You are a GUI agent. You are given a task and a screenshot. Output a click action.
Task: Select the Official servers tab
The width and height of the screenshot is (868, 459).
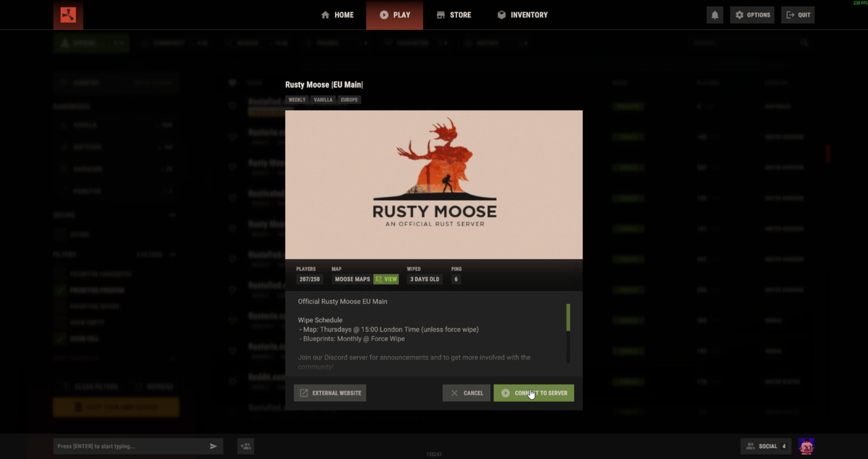91,43
